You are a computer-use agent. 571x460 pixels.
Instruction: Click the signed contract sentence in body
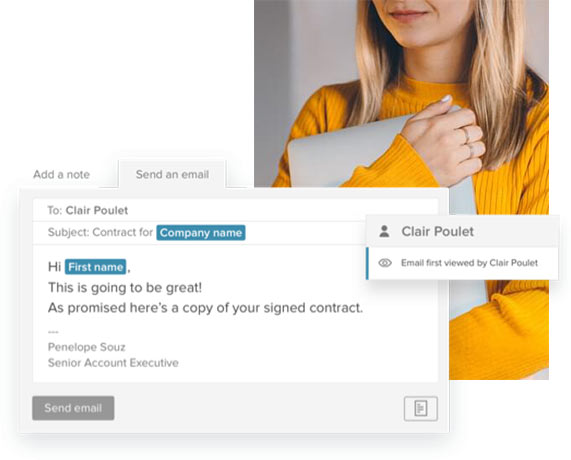[205, 308]
